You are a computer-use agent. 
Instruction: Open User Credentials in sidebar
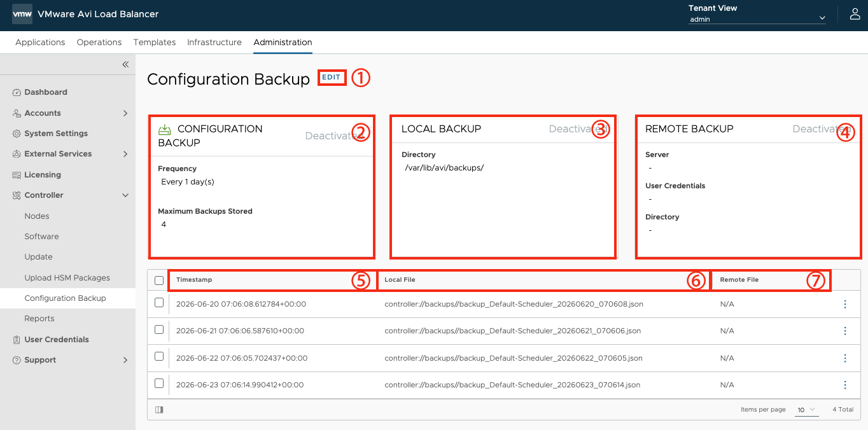[57, 340]
